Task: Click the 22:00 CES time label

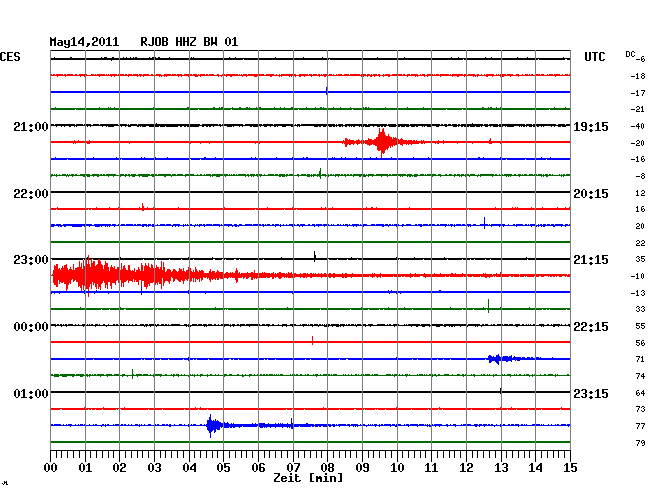Action: (x=31, y=194)
